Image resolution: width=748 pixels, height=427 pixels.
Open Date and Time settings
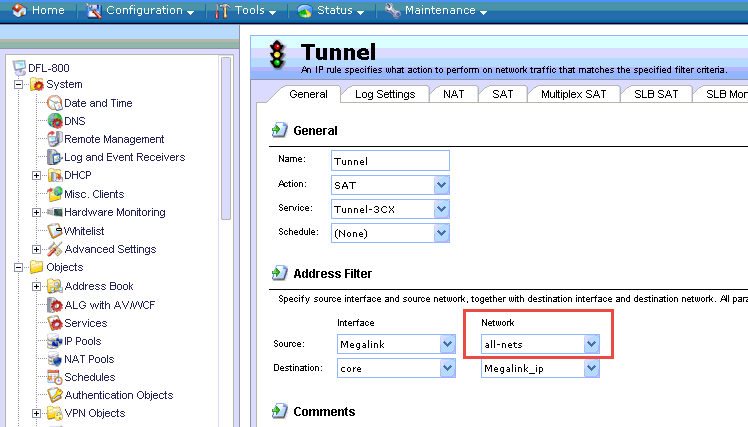point(98,103)
